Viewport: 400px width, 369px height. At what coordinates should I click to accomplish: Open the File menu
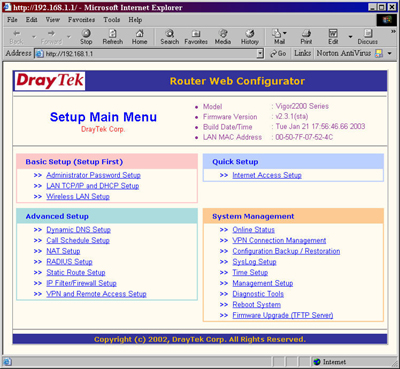[12, 20]
